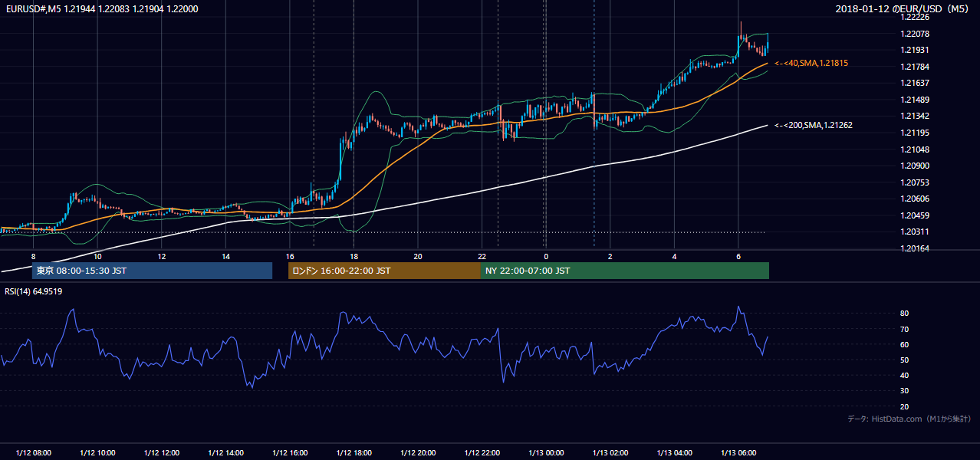The width and height of the screenshot is (980, 460).
Task: Click hour label 18 below price chart
Action: tap(354, 256)
